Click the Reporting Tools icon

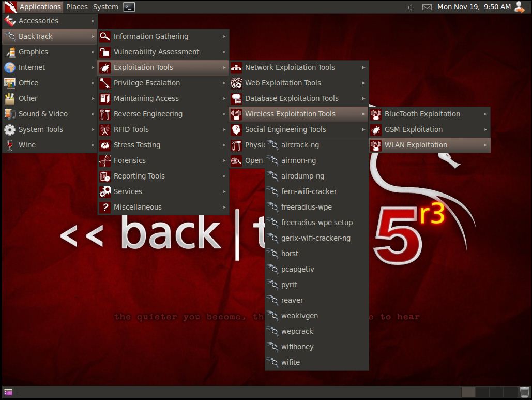coord(105,176)
